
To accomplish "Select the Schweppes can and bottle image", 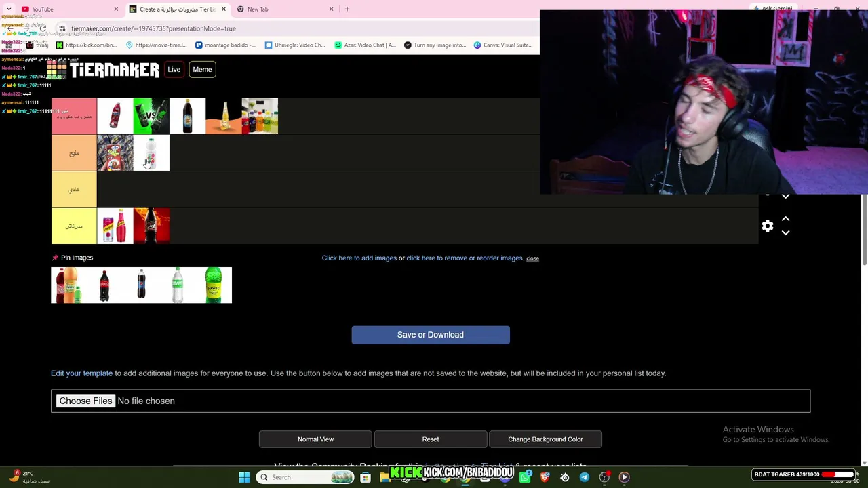I will [x=115, y=226].
